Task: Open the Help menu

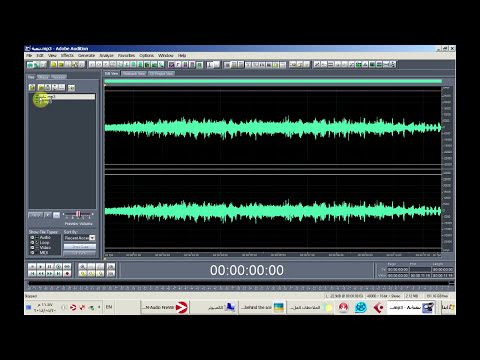Action: [182, 55]
